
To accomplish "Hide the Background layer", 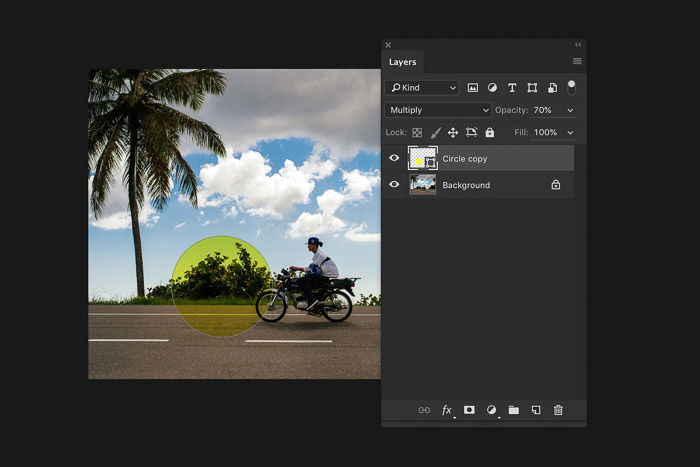I will [394, 185].
